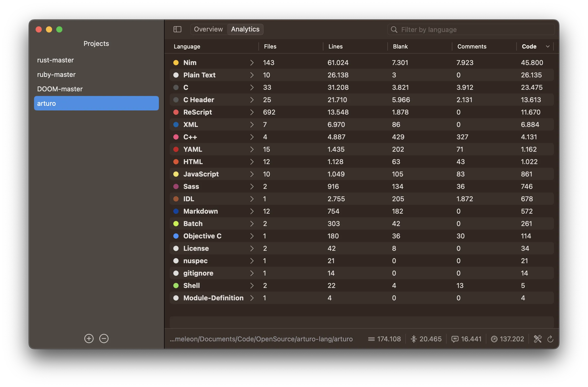Click the code count icon showing 137.202
Viewport: 588px width, 387px height.
tap(494, 339)
